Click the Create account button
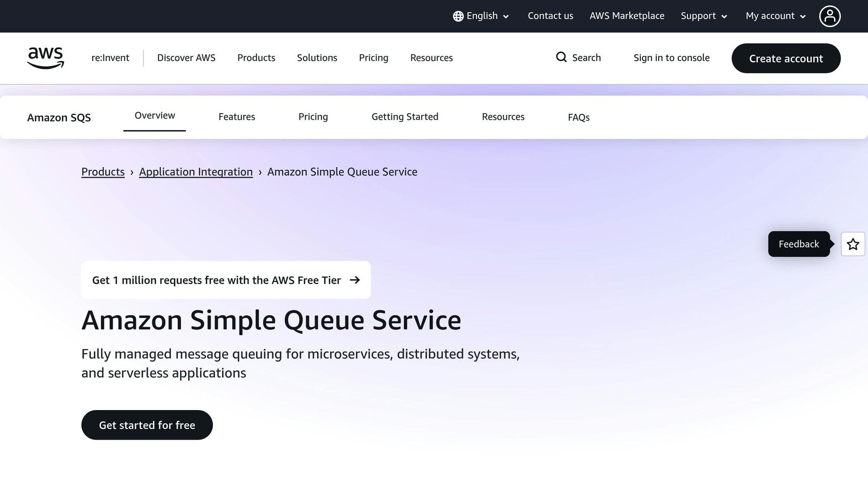 786,58
